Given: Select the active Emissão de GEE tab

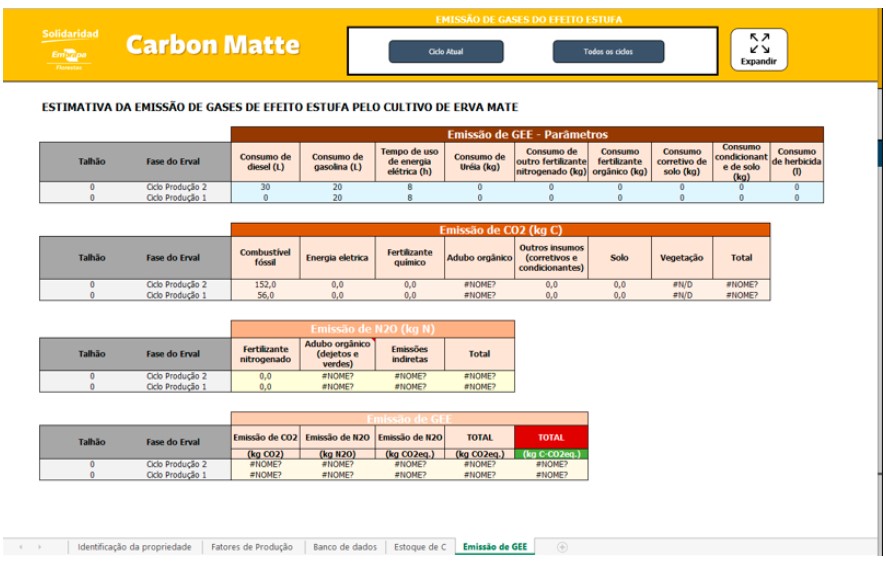Looking at the screenshot, I should pos(495,547).
